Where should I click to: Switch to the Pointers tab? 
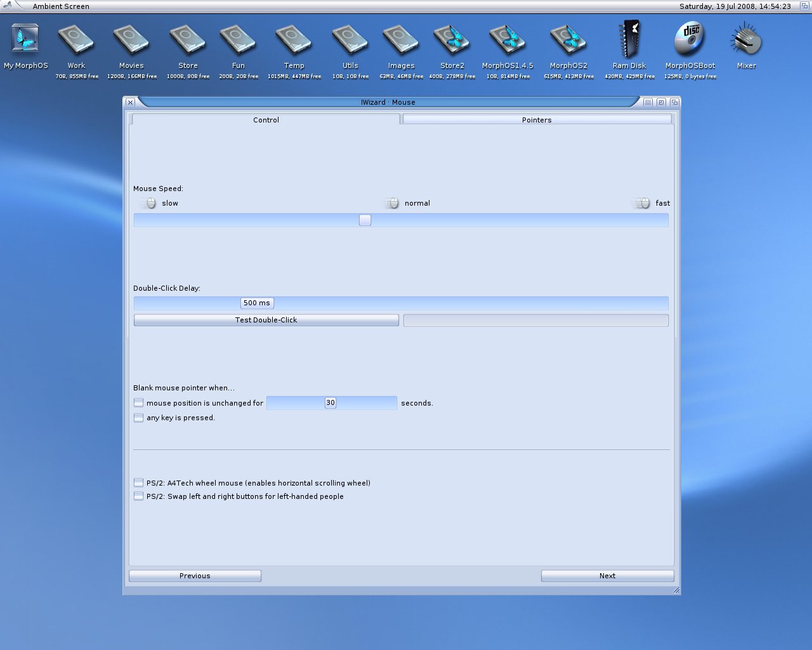click(536, 119)
